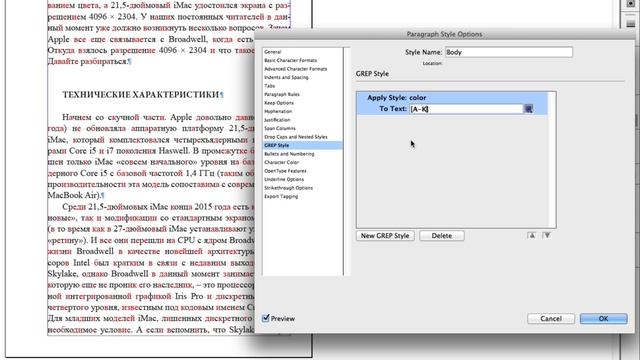Open OpenType Features section
The width and height of the screenshot is (640, 360).
[x=285, y=171]
